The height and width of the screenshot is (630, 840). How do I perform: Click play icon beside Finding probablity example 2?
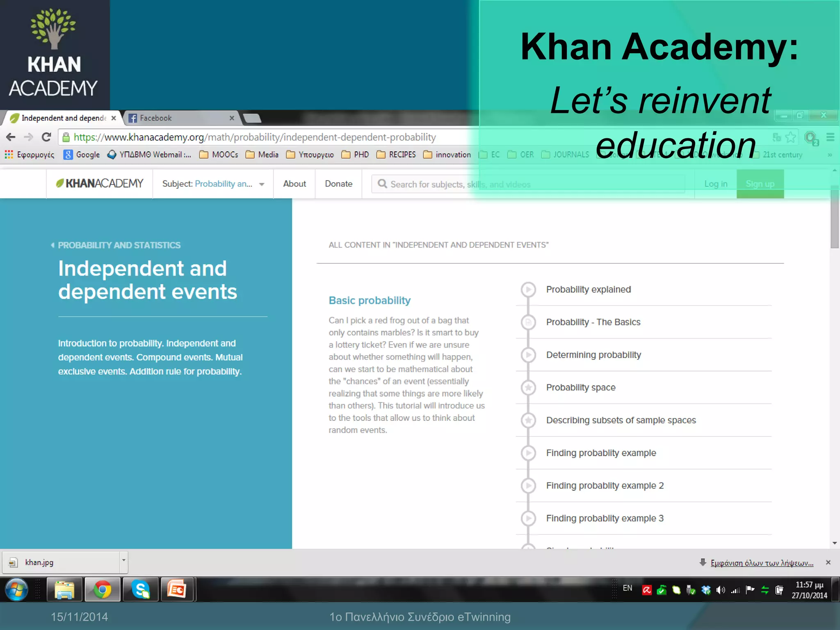tap(528, 486)
